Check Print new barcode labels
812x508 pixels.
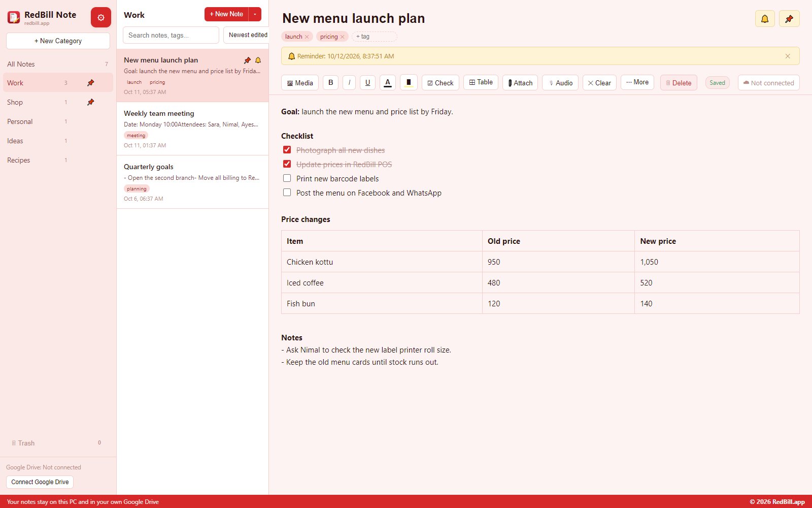coord(287,178)
